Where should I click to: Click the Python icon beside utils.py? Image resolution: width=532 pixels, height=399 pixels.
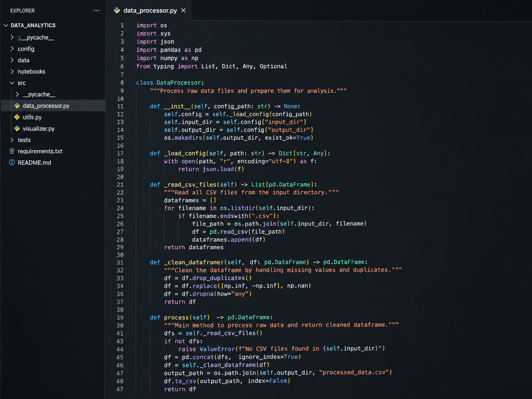pos(17,117)
